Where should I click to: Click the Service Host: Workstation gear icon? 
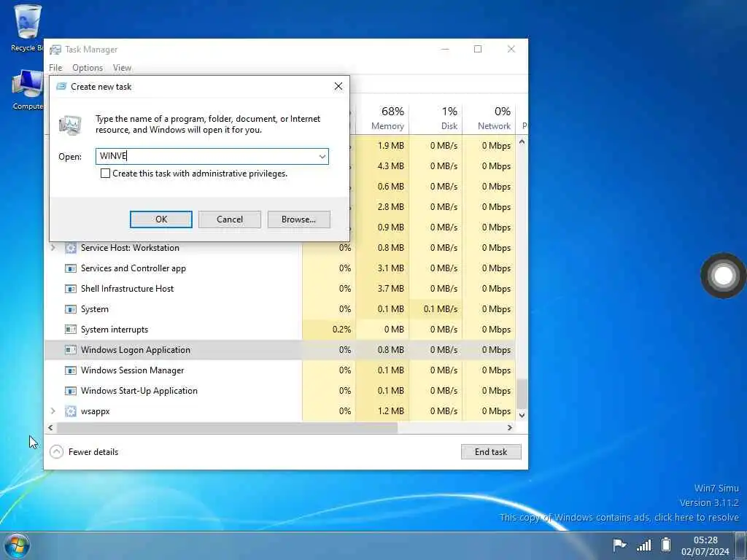(x=71, y=248)
